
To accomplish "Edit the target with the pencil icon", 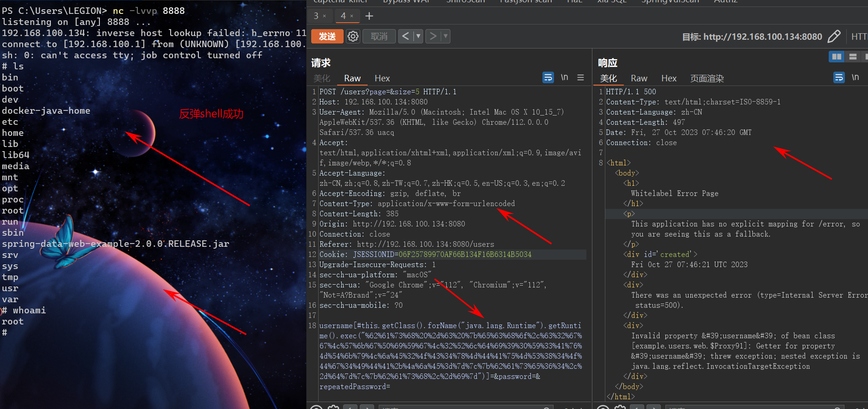I will point(834,37).
